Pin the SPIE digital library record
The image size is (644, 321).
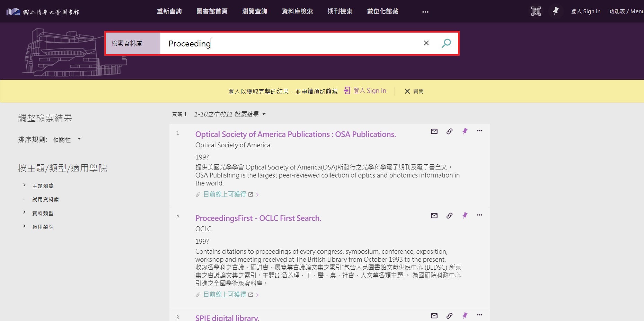(x=465, y=315)
